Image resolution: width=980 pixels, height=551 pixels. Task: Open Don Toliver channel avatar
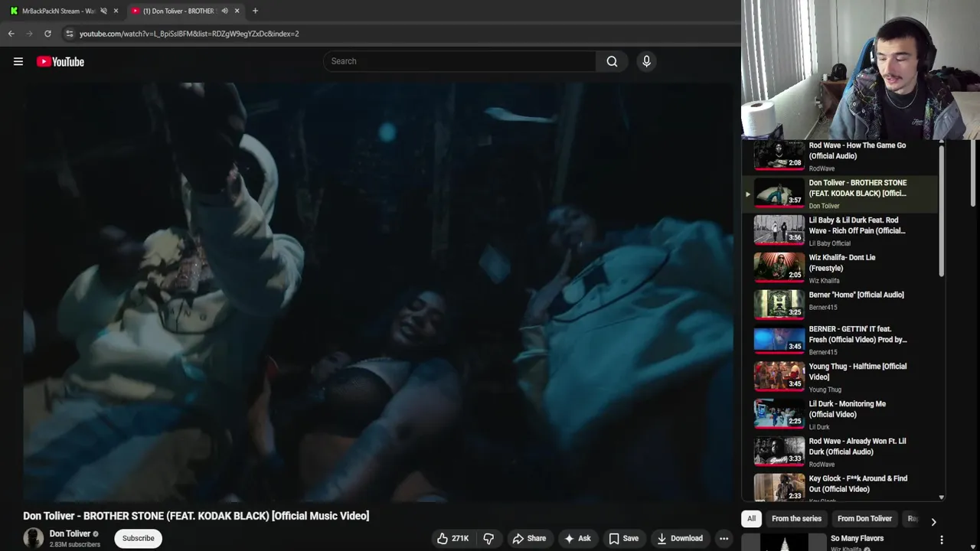[34, 538]
